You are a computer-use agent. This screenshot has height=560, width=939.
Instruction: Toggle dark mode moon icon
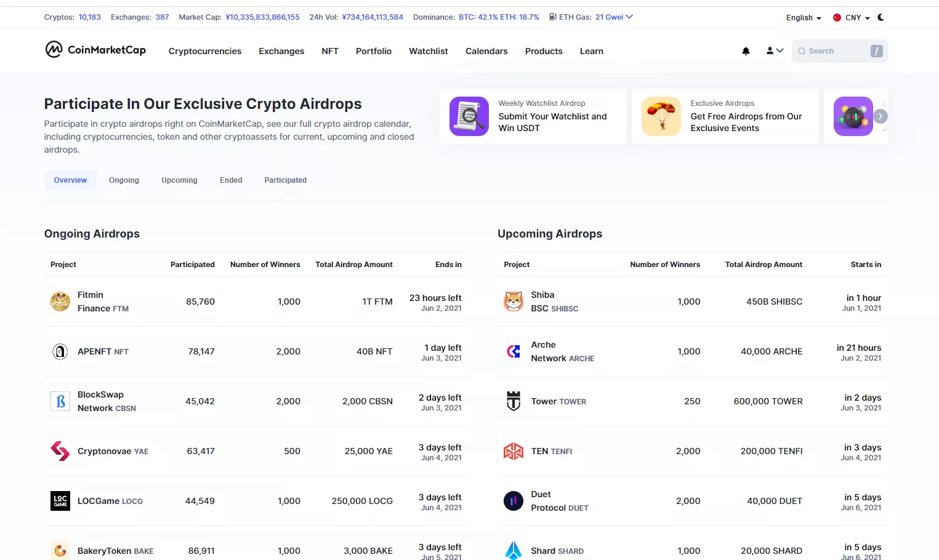[881, 17]
